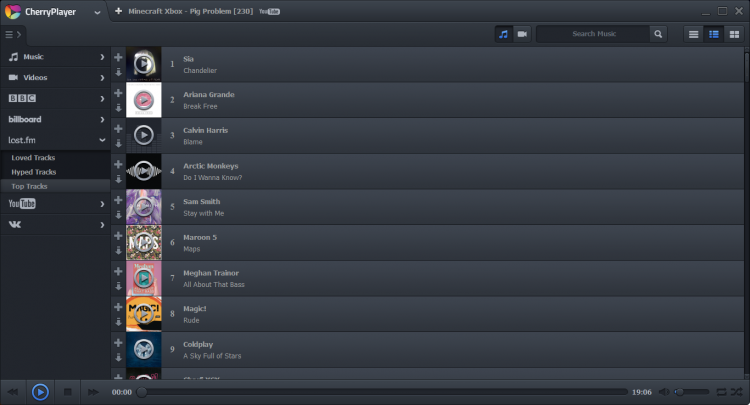Collapse the last.fm sidebar section
Viewport: 750px width, 405px height.
pyautogui.click(x=55, y=140)
